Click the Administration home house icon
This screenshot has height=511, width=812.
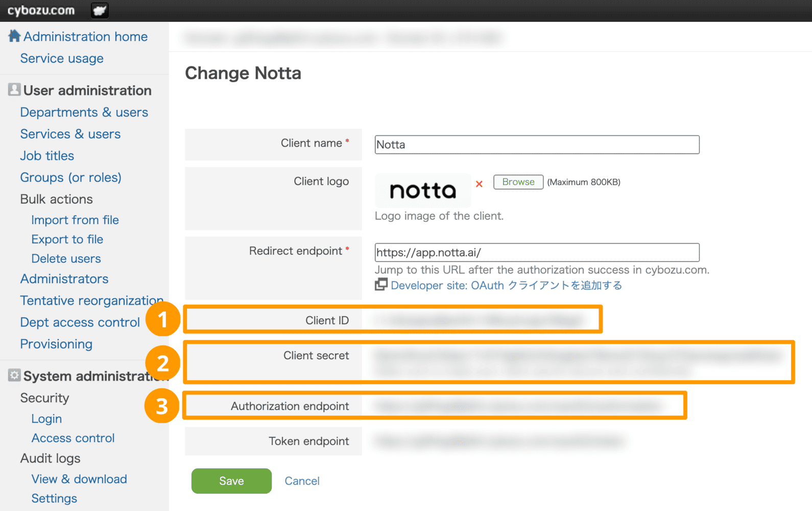click(x=14, y=36)
